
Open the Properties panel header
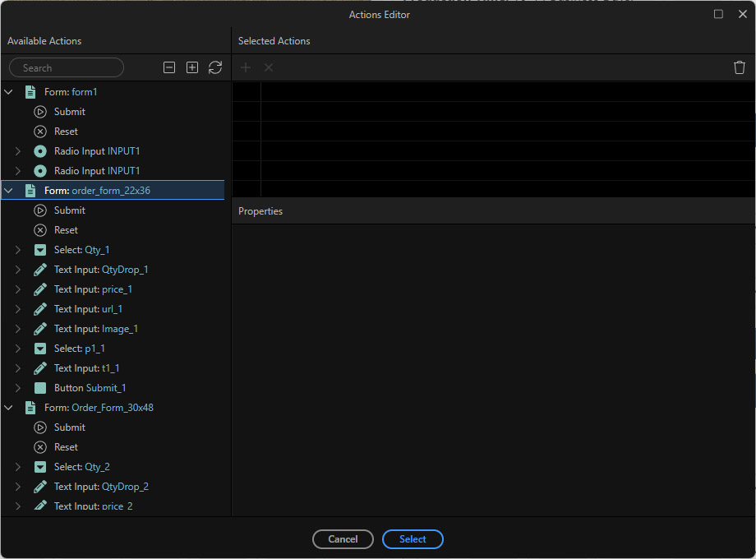click(260, 211)
